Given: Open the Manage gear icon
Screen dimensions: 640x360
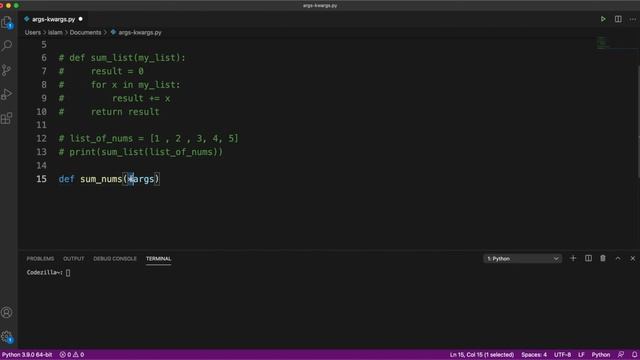Looking at the screenshot, I should click(x=7, y=337).
